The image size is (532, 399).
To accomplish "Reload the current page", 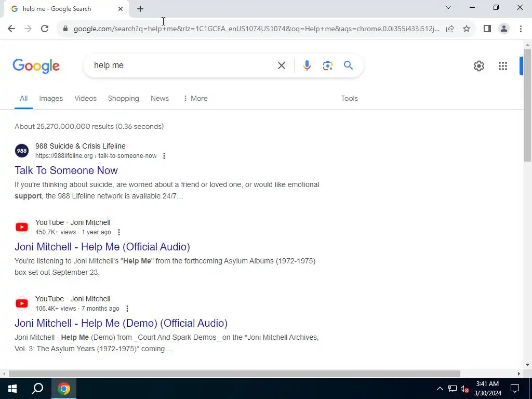I will point(45,29).
